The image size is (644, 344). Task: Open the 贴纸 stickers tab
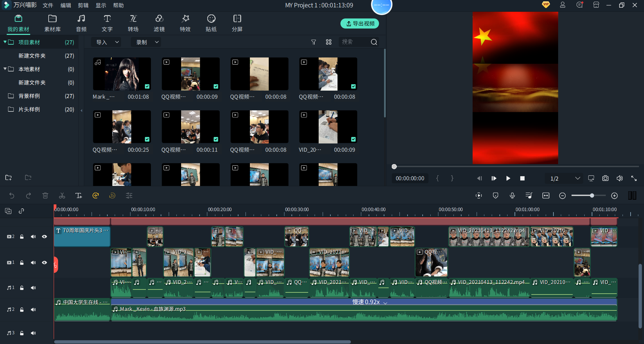211,23
